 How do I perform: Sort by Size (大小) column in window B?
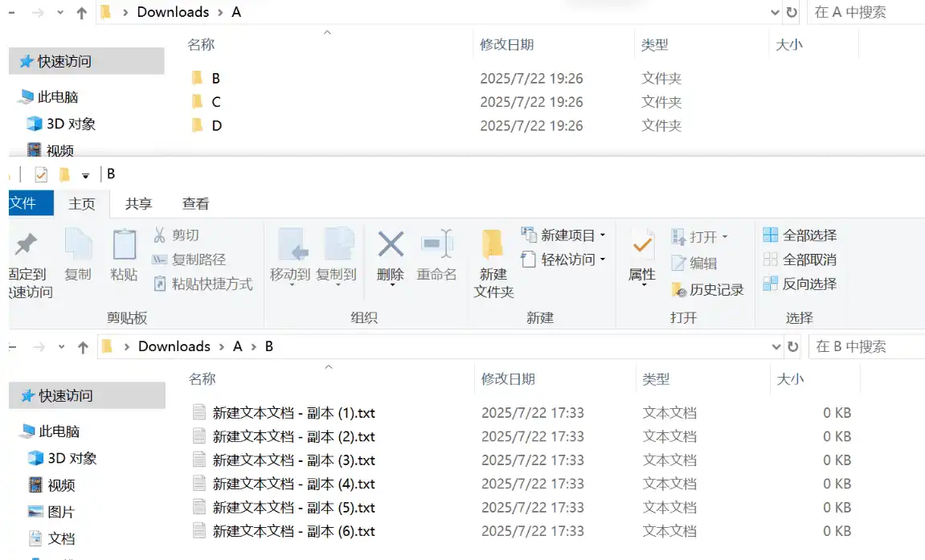[x=791, y=379]
